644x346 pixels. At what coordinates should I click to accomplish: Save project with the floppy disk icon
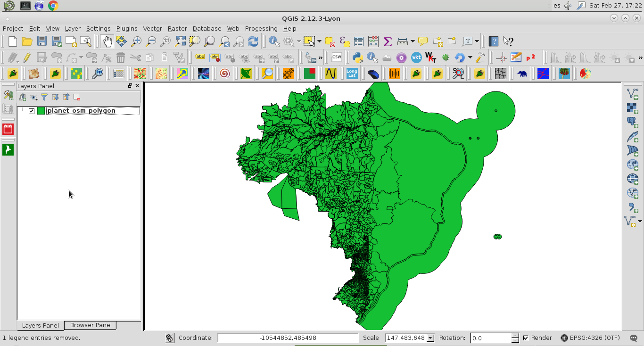(42, 41)
